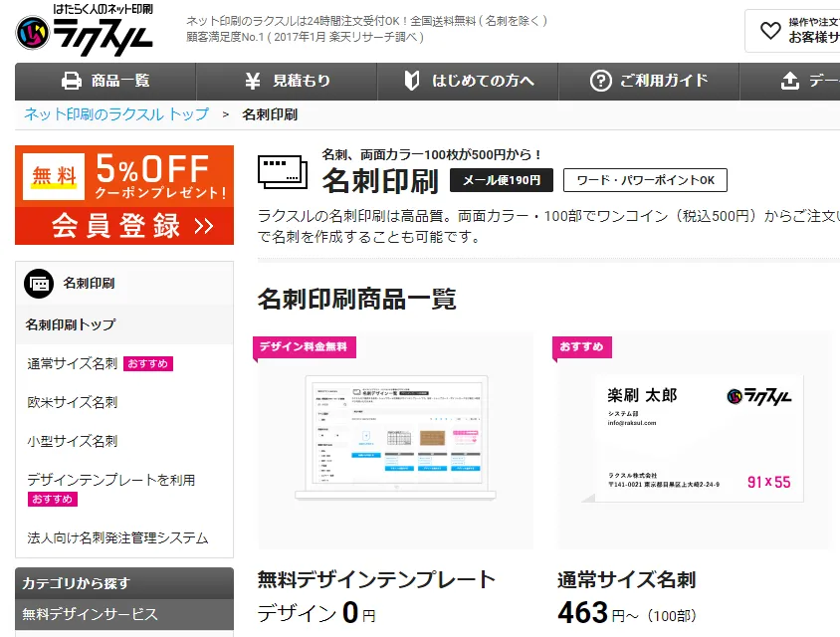
Task: Click the 通常サイズ名刺 product title
Action: click(626, 580)
